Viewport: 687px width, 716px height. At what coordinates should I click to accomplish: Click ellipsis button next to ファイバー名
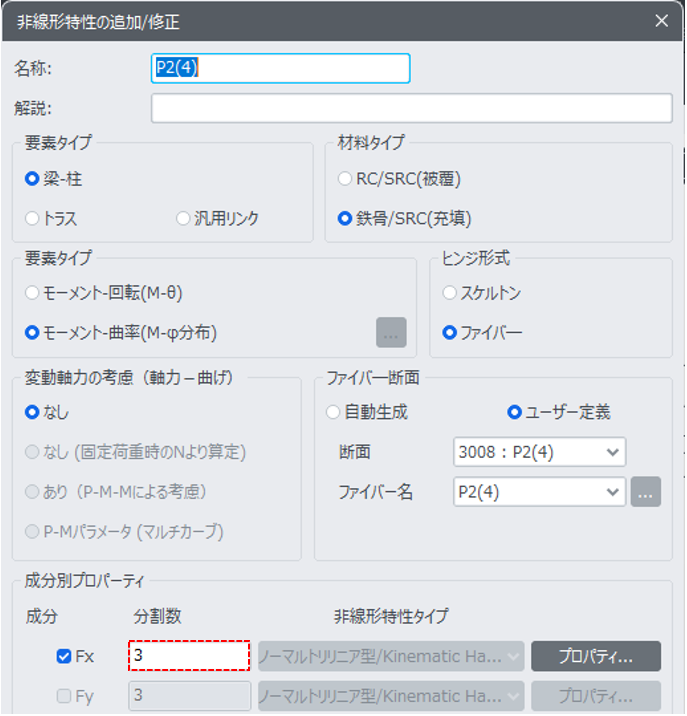coord(646,492)
